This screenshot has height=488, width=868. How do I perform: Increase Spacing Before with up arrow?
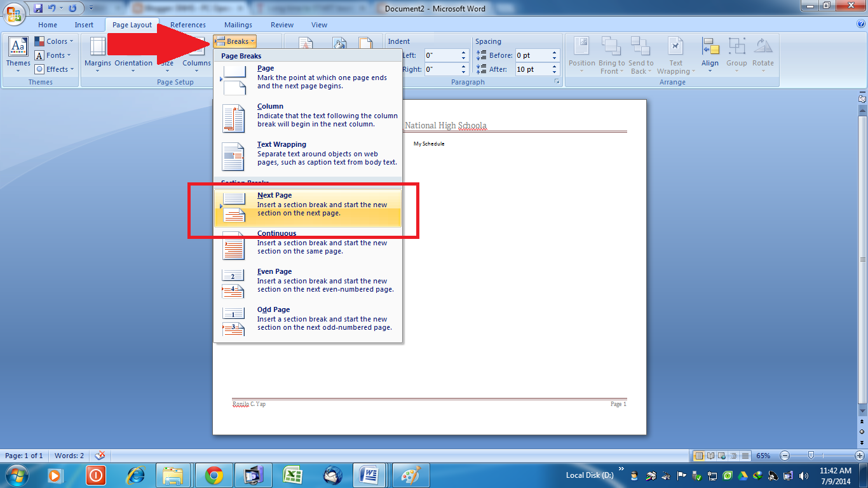555,53
